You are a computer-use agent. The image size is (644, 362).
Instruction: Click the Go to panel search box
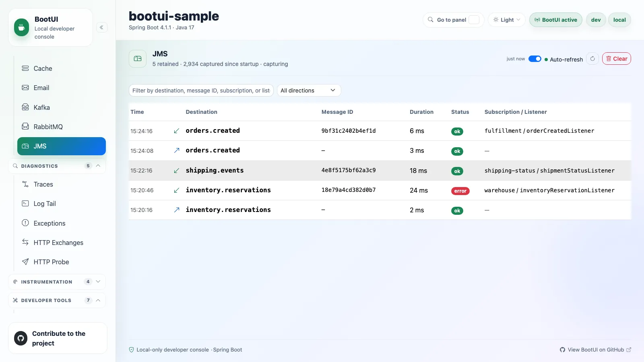click(x=453, y=20)
